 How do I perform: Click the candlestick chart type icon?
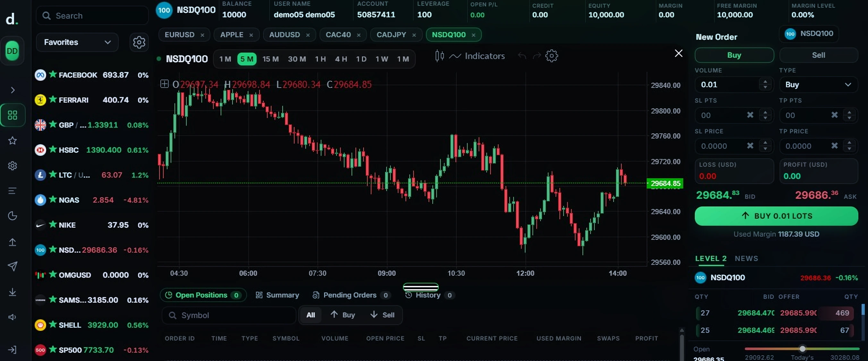pos(439,56)
